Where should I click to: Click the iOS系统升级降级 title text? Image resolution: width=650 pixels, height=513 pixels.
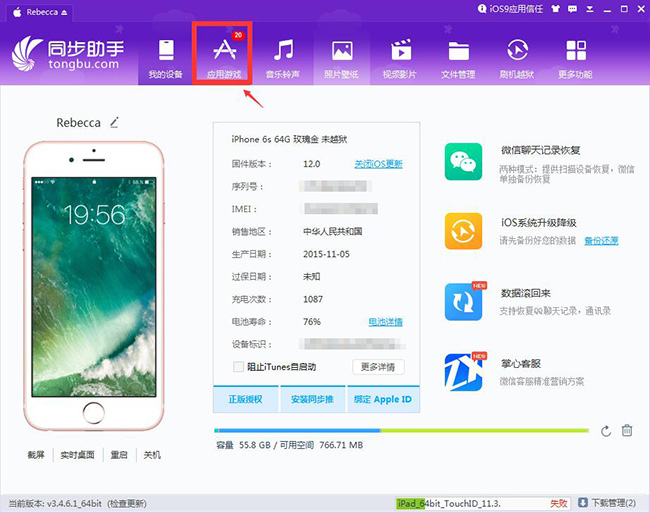pos(538,223)
